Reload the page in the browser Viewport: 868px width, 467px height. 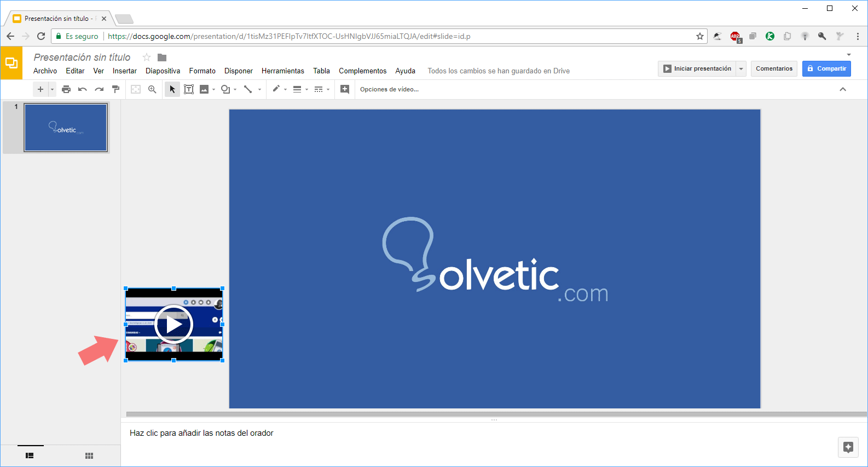(41, 36)
